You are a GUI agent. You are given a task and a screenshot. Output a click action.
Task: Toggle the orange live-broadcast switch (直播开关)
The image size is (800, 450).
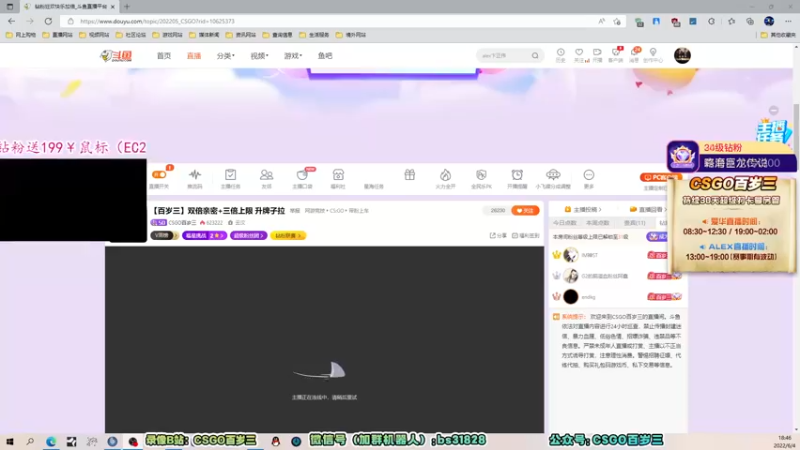pyautogui.click(x=159, y=175)
